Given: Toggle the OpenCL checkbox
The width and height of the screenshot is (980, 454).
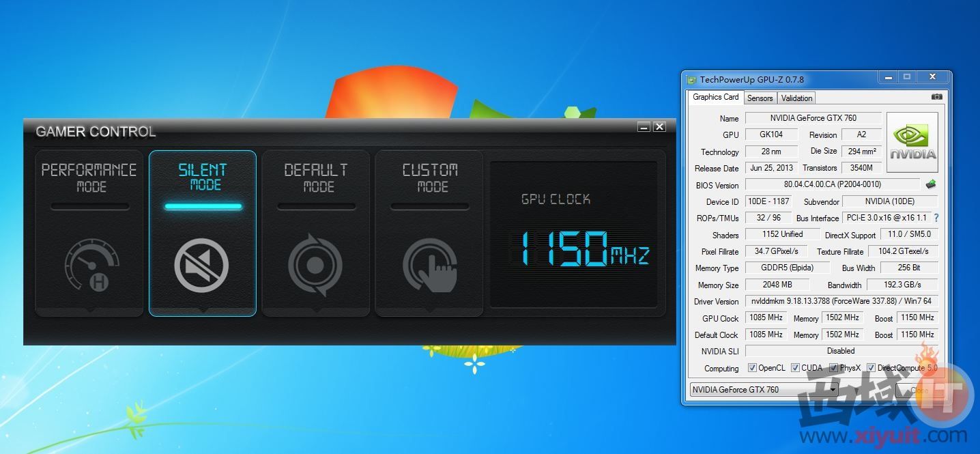Looking at the screenshot, I should [x=752, y=367].
